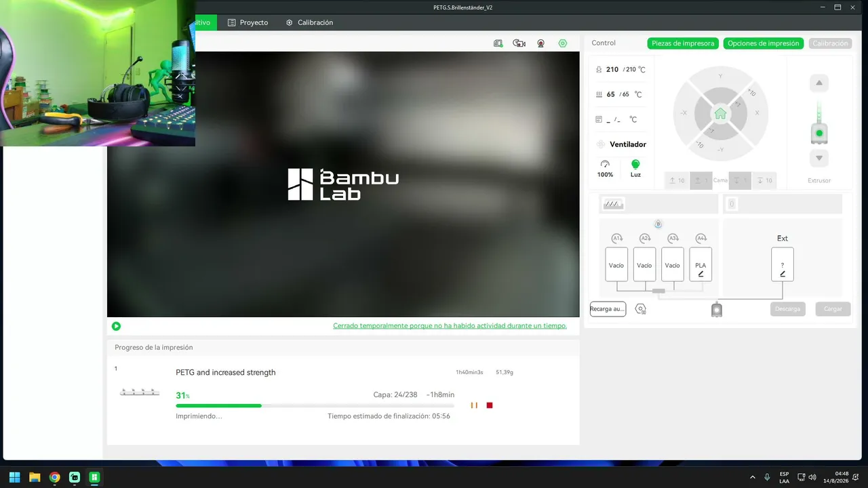Open Windows Start menu
The image size is (868, 488).
[15, 477]
